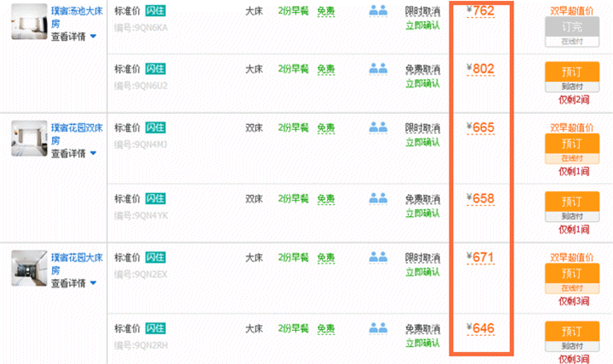Click room code 编号:9QN2EX

[140, 275]
